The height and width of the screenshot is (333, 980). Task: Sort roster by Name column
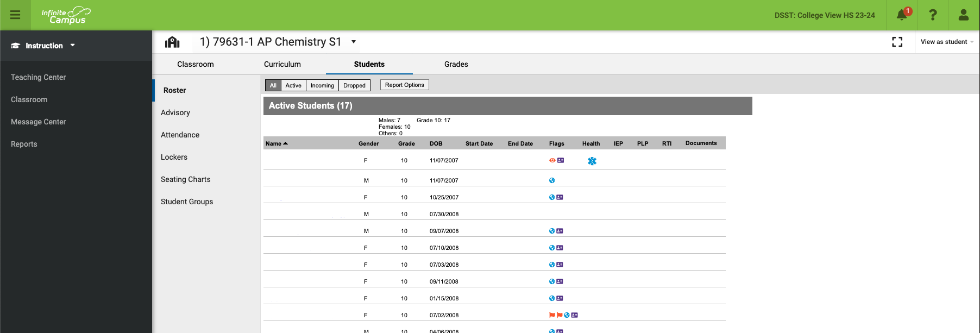(277, 143)
